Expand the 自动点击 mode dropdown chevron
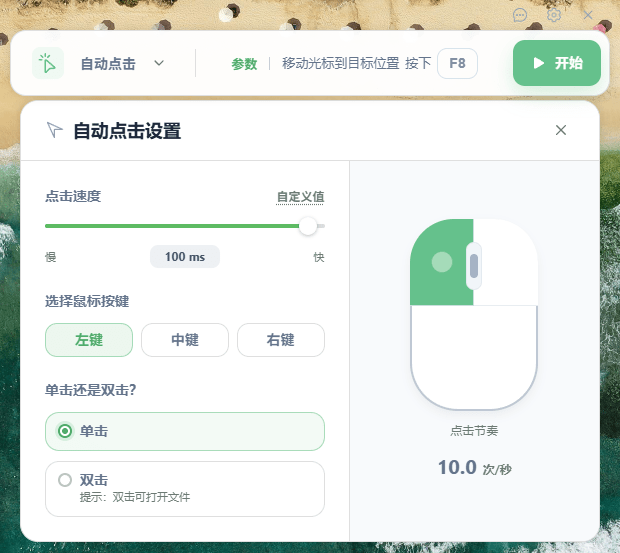Image resolution: width=620 pixels, height=553 pixels. [159, 63]
